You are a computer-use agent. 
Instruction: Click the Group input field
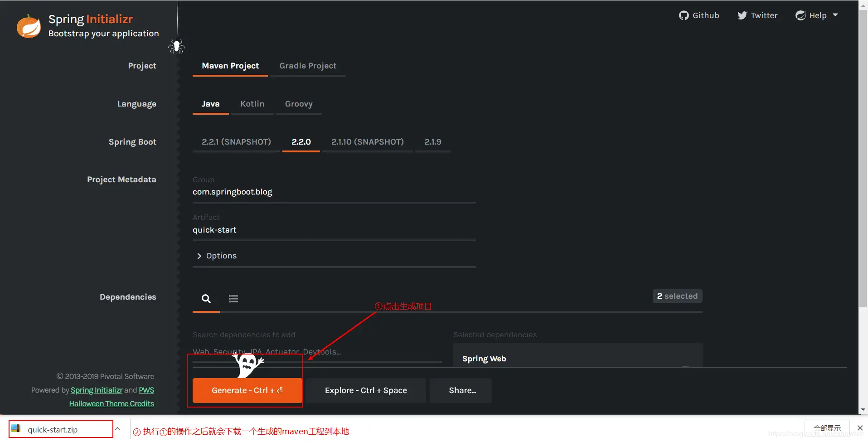pos(334,192)
